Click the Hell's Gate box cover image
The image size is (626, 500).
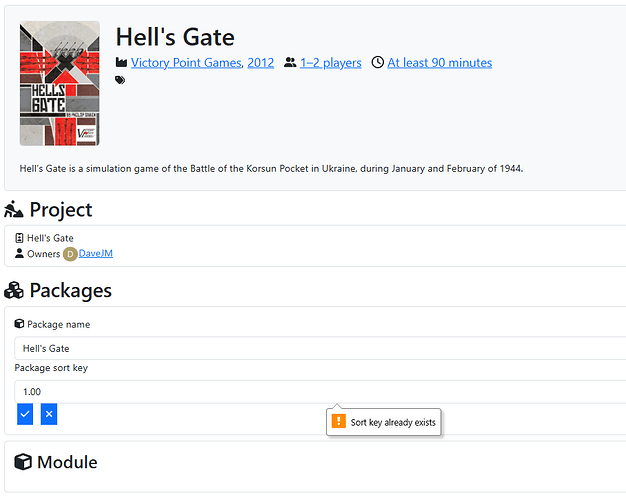(x=59, y=84)
